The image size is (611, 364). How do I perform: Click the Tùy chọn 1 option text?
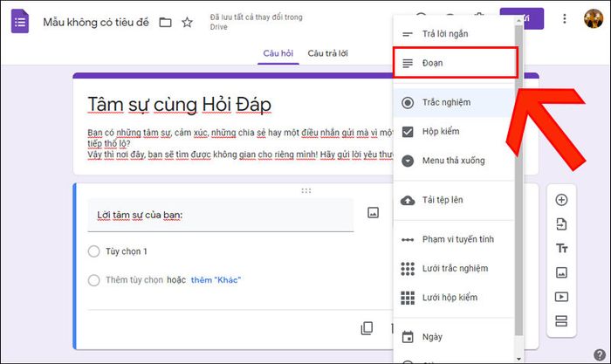127,251
